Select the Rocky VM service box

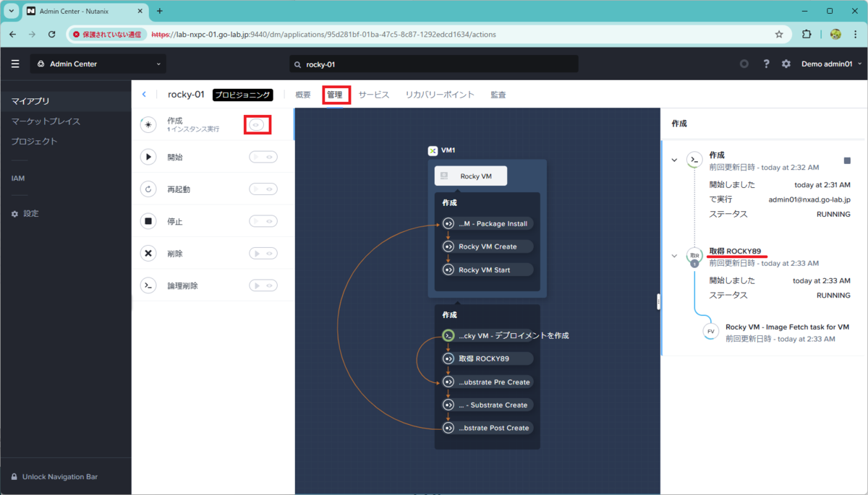(471, 176)
